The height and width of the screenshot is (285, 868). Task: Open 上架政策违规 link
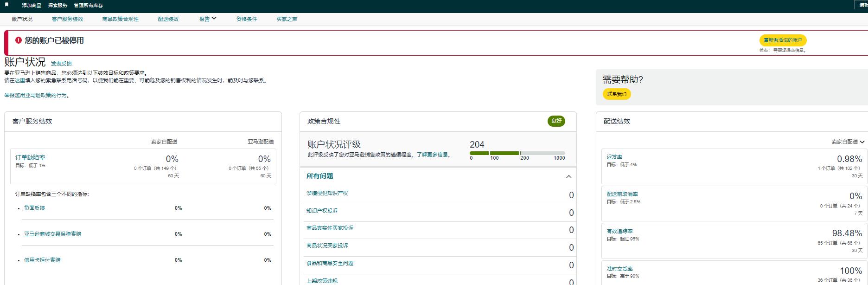[322, 281]
